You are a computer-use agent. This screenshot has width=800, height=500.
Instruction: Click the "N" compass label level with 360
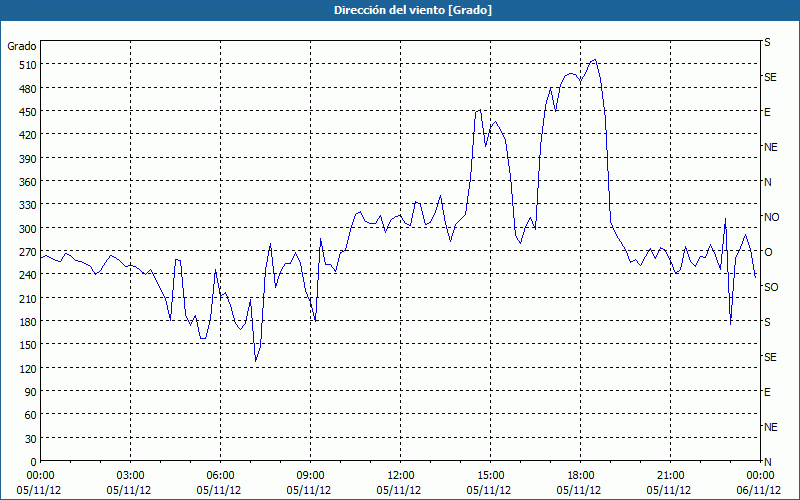click(x=767, y=182)
